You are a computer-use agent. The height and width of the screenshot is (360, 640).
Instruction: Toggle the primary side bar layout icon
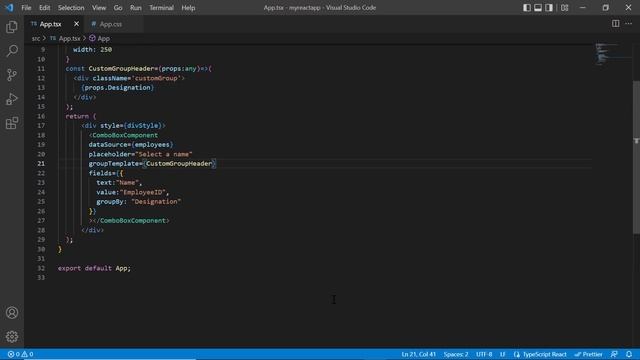point(527,8)
